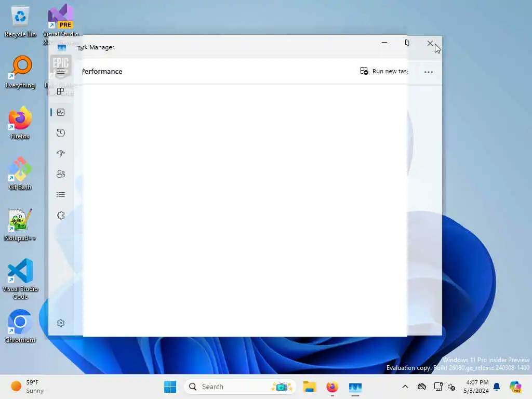Open the Users page in Task Manager
532x399 pixels.
[61, 174]
